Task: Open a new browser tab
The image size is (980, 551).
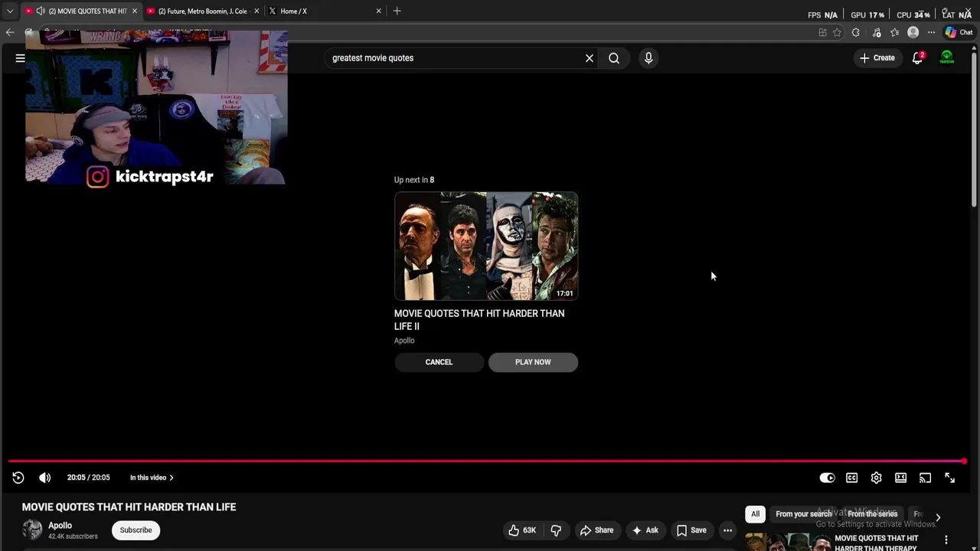Action: 397,11
